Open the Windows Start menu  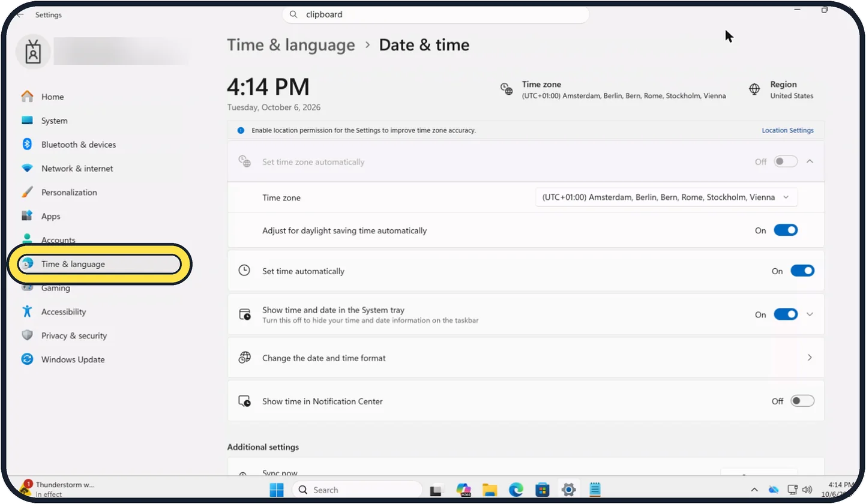(x=277, y=490)
